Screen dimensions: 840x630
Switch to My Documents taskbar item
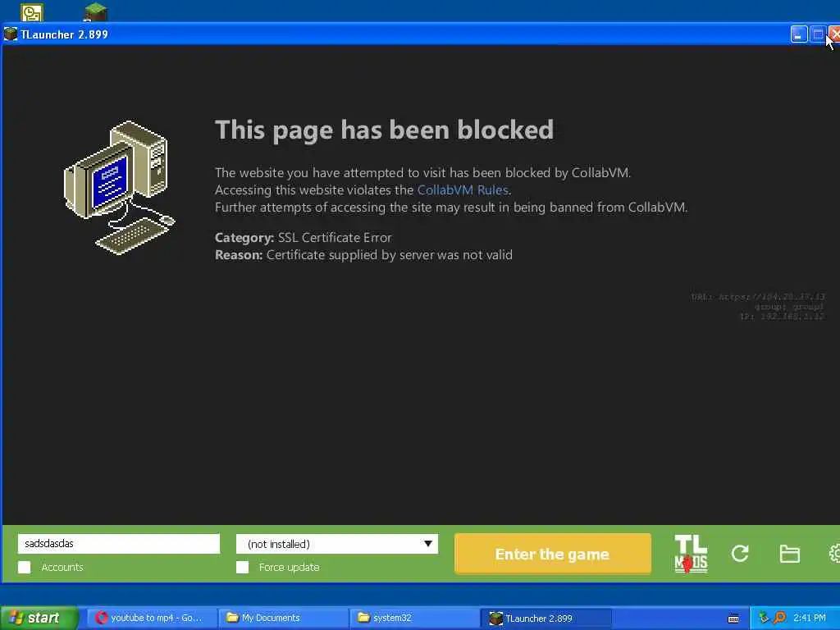[x=283, y=619]
